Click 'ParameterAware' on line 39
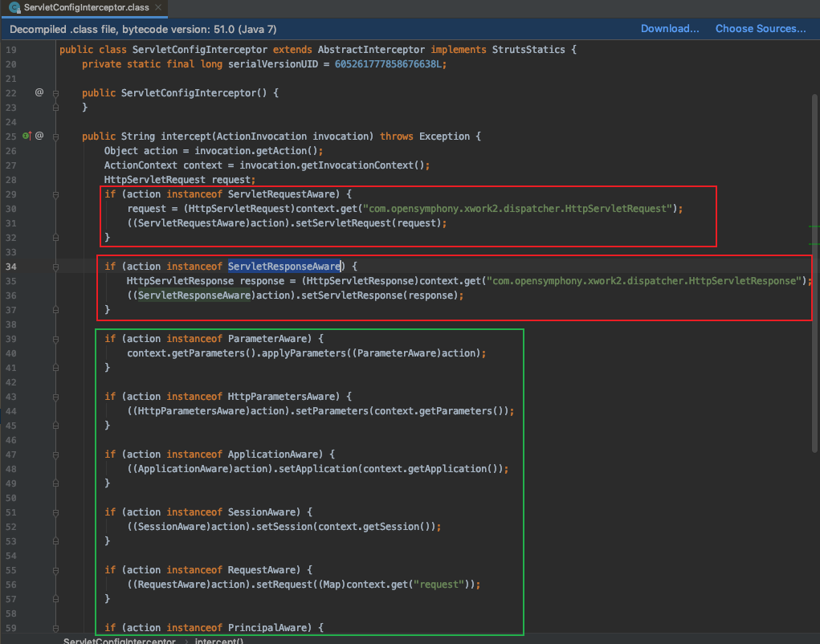 tap(267, 339)
